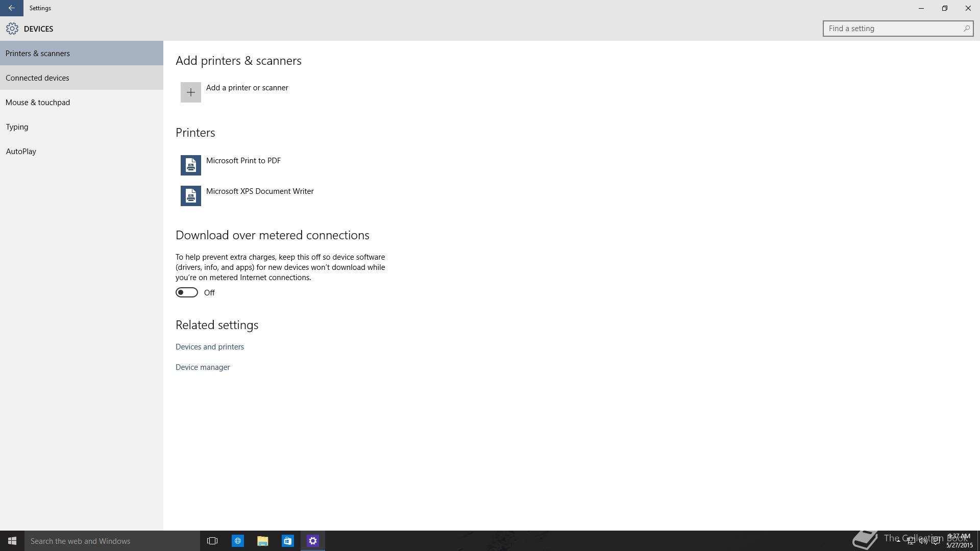This screenshot has height=551, width=980.
Task: Toggle download over metered connections switch
Action: (187, 292)
